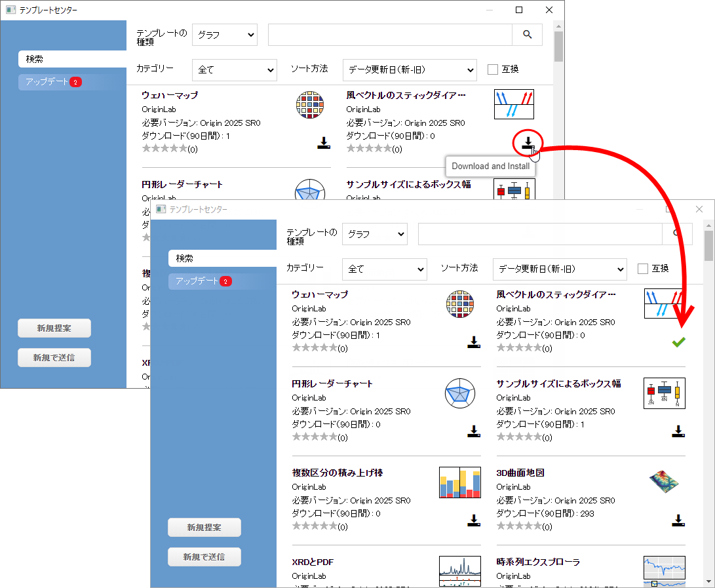The image size is (715, 588).
Task: Open ウェハーマップ thumbnail in front window
Action: pyautogui.click(x=459, y=304)
